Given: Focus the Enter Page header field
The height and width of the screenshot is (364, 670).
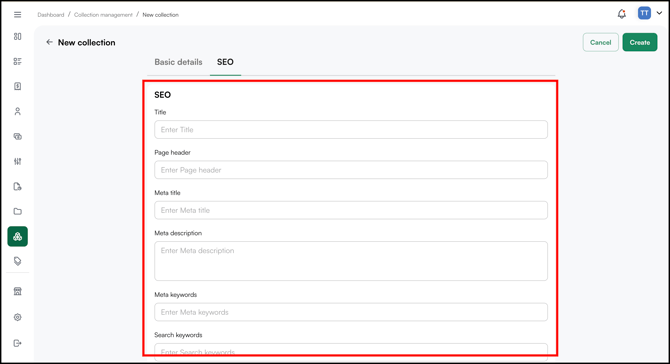Looking at the screenshot, I should 351,170.
